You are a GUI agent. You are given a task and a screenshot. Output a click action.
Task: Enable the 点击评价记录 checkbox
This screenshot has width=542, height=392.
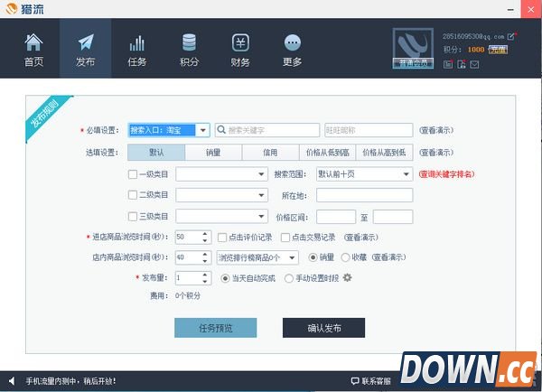222,238
